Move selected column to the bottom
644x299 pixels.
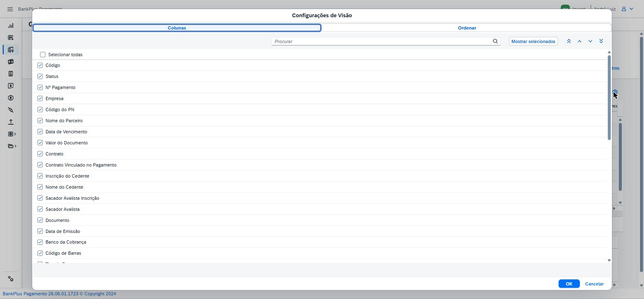[x=601, y=41]
